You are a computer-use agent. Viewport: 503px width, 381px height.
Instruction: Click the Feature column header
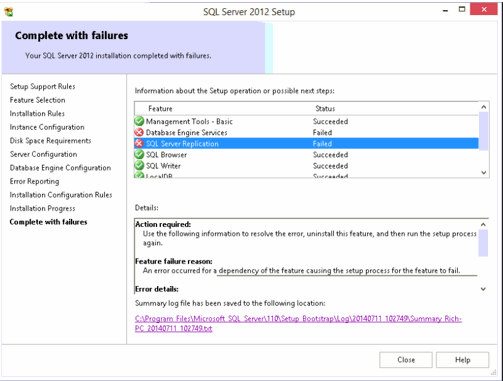point(160,109)
